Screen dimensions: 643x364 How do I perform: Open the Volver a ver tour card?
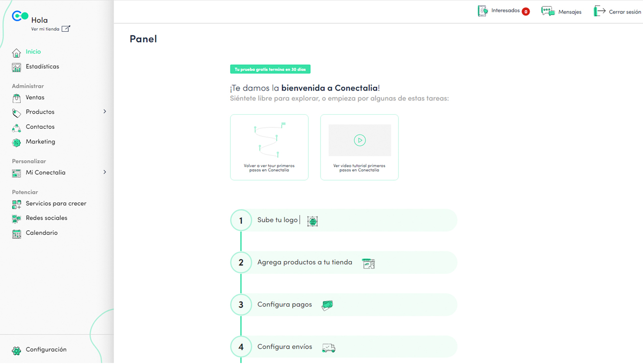269,147
